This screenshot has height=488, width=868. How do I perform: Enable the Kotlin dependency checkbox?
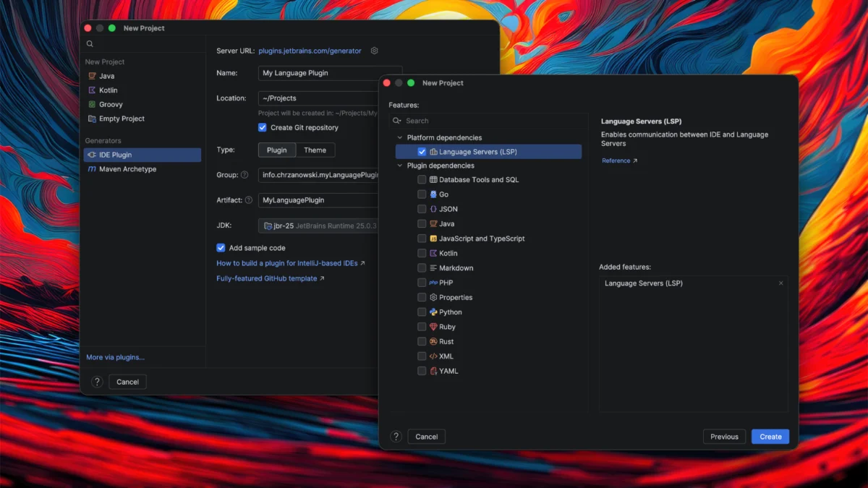click(422, 254)
